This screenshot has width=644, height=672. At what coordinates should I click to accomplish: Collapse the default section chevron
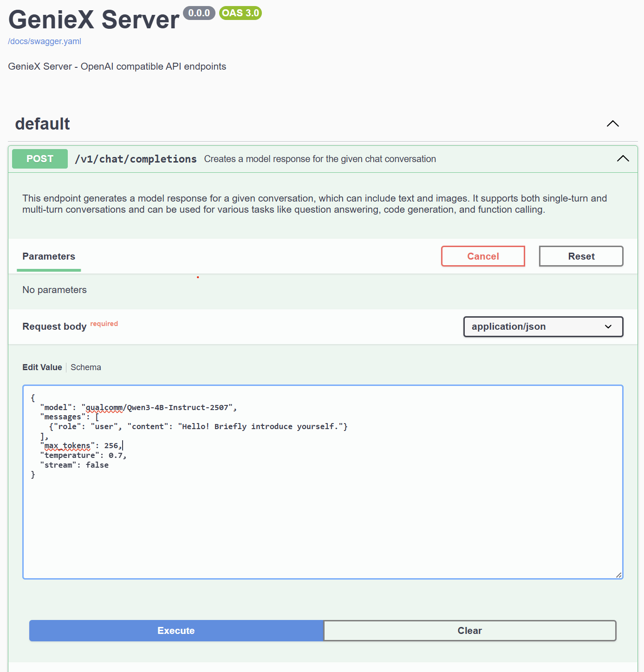click(613, 124)
